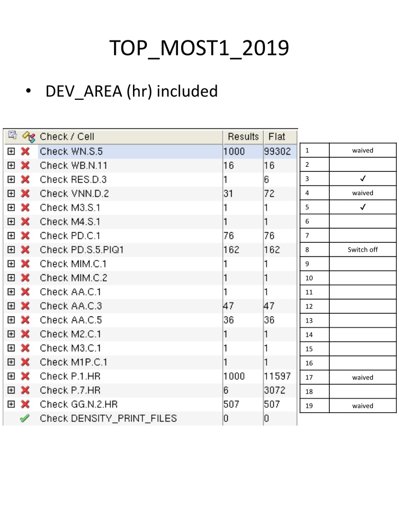Click the Results value 507 for GG.N.2.HR

tap(231, 405)
